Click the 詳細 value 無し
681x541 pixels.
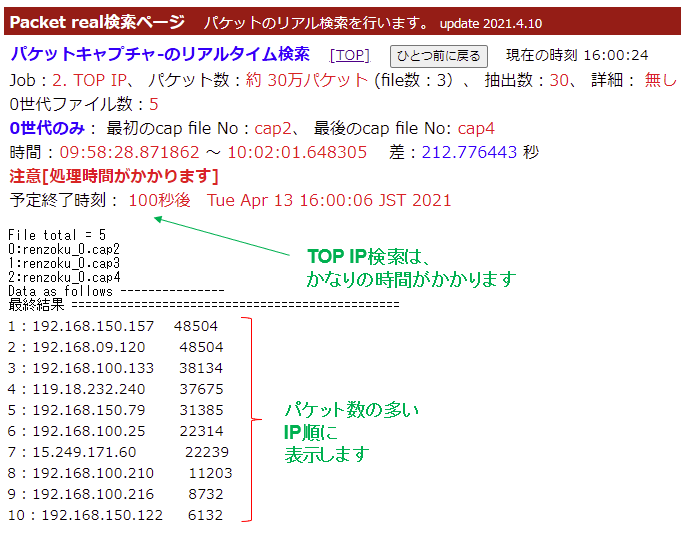tap(661, 80)
